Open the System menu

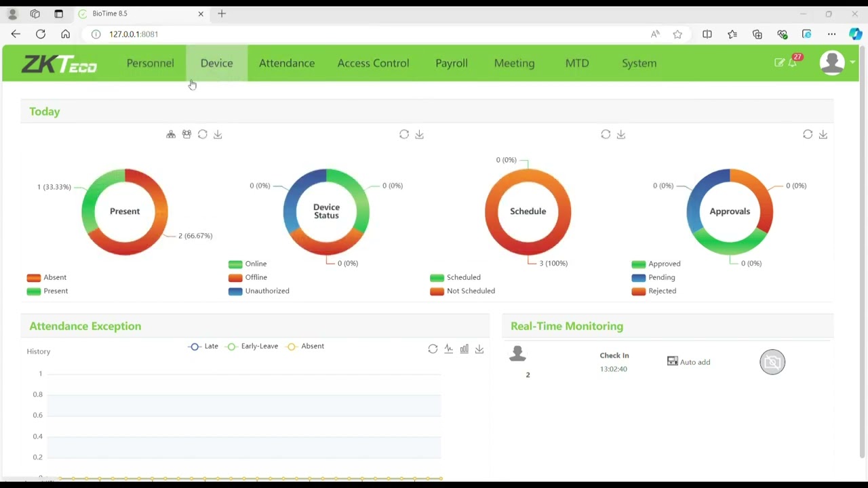coord(639,63)
